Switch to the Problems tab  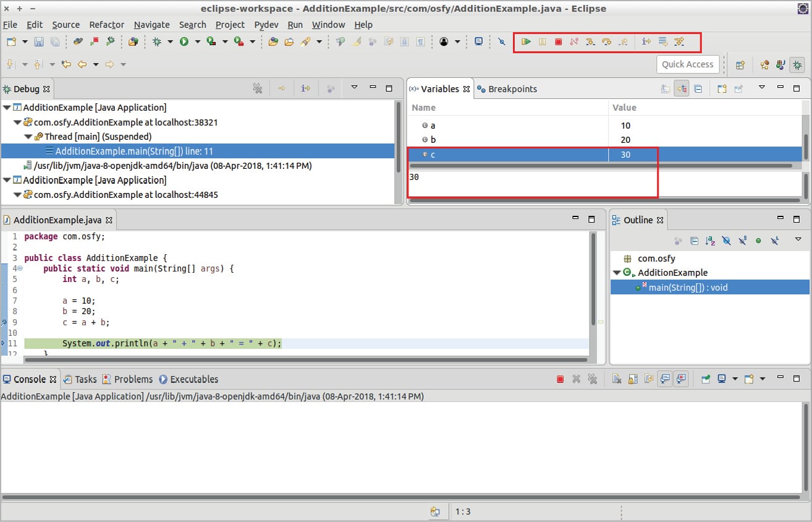click(132, 379)
